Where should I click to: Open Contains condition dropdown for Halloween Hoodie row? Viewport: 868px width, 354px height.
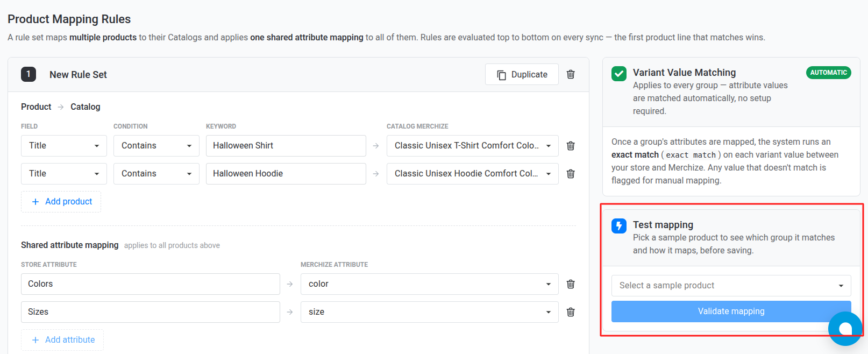156,174
